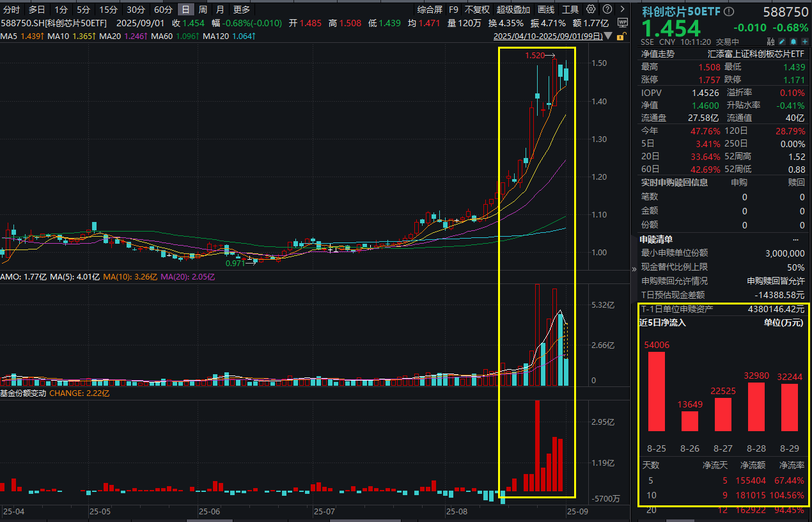Open the 画线 drawing tools button
The width and height of the screenshot is (812, 522).
[546, 10]
